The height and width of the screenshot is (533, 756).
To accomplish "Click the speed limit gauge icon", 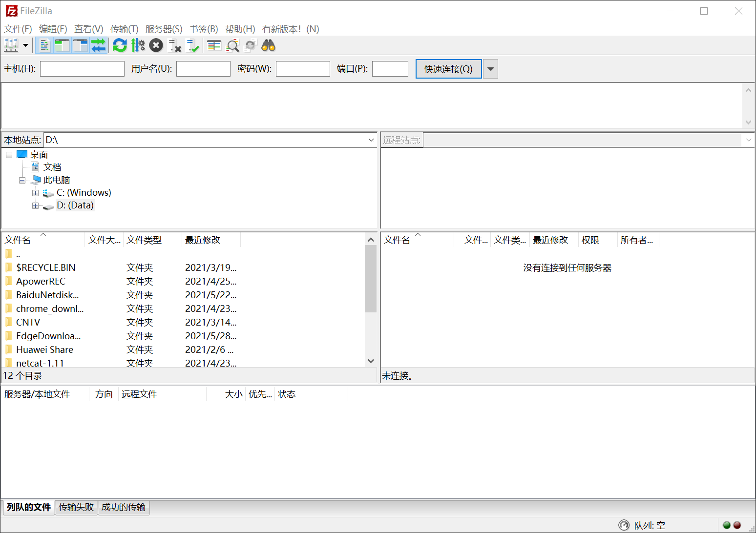I will click(x=624, y=525).
